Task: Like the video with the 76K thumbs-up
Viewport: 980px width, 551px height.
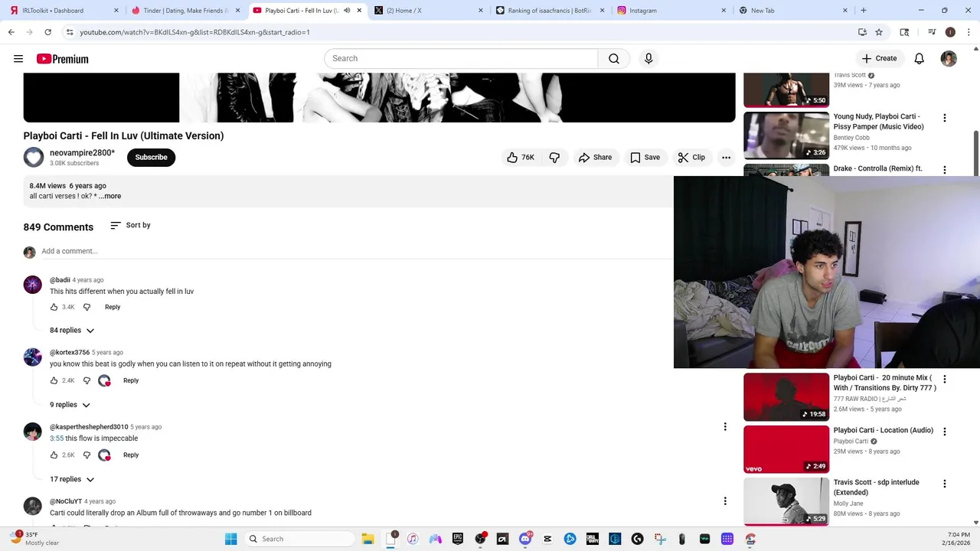Action: [x=521, y=158]
